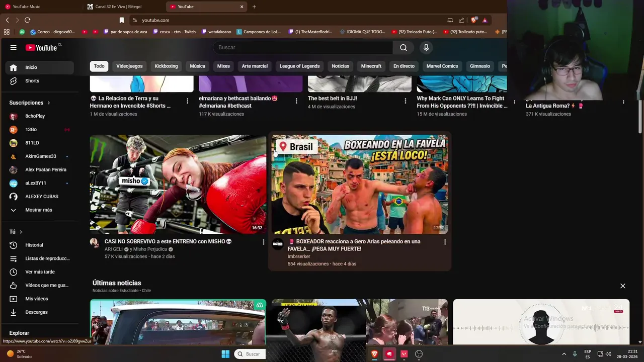
Task: Expand the Tú section header
Action: [x=16, y=232]
